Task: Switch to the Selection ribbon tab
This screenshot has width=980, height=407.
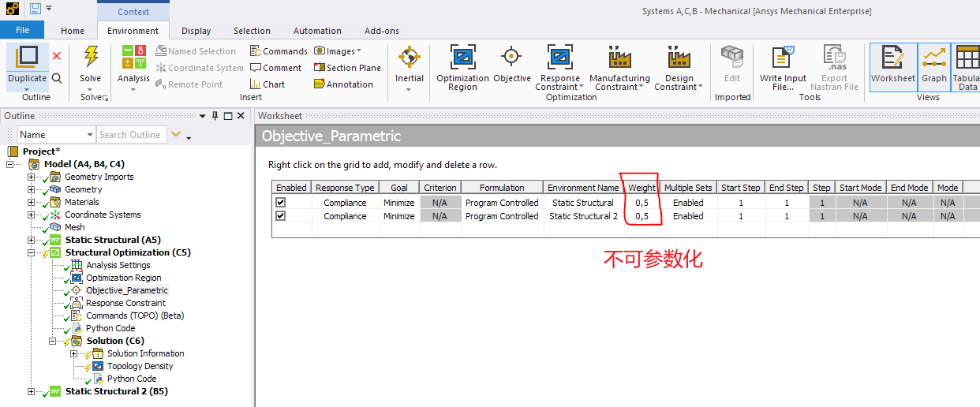Action: pyautogui.click(x=252, y=31)
